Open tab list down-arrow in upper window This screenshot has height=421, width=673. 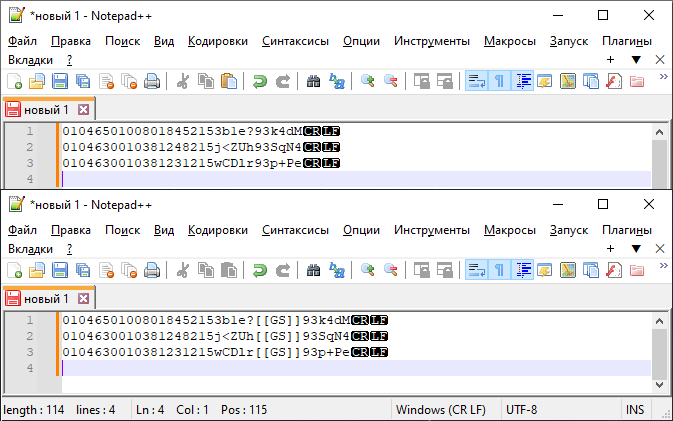pyautogui.click(x=635, y=60)
